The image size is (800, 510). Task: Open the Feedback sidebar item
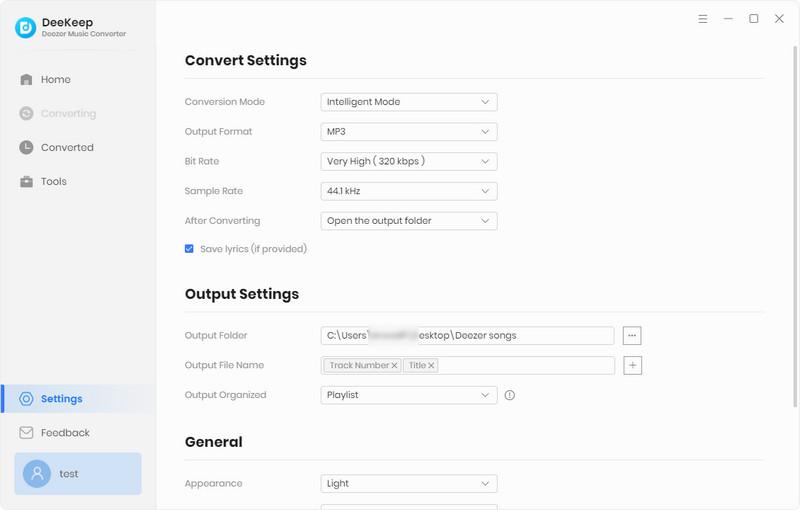tap(65, 433)
